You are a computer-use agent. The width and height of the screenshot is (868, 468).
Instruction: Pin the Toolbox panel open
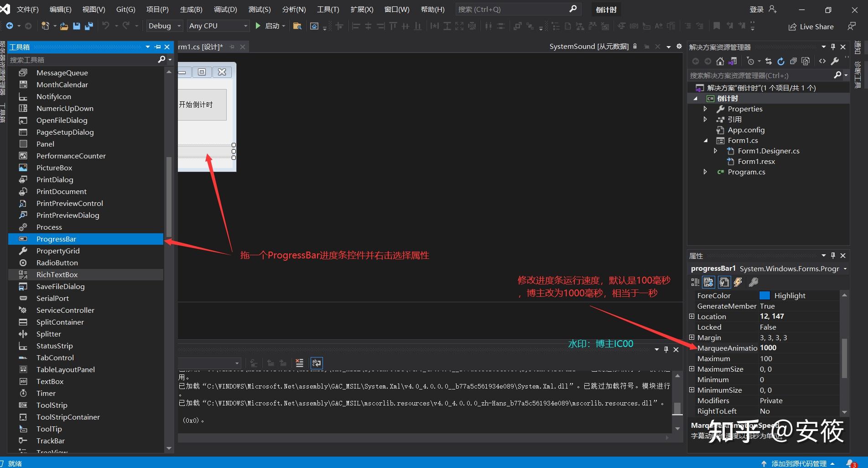pyautogui.click(x=157, y=47)
